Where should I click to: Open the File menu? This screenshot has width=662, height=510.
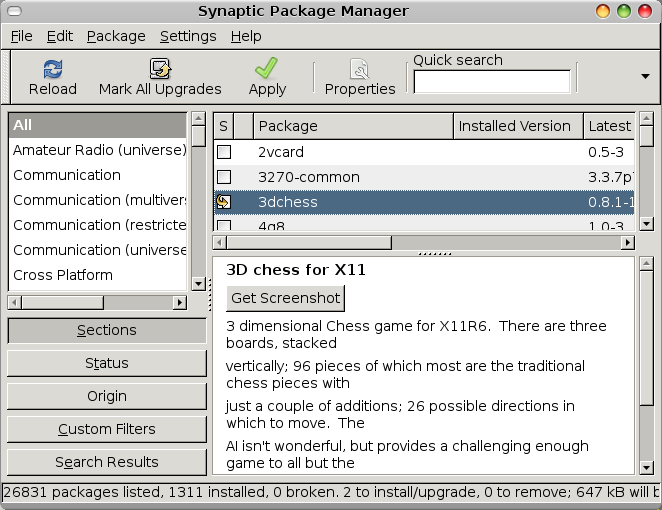tap(21, 36)
